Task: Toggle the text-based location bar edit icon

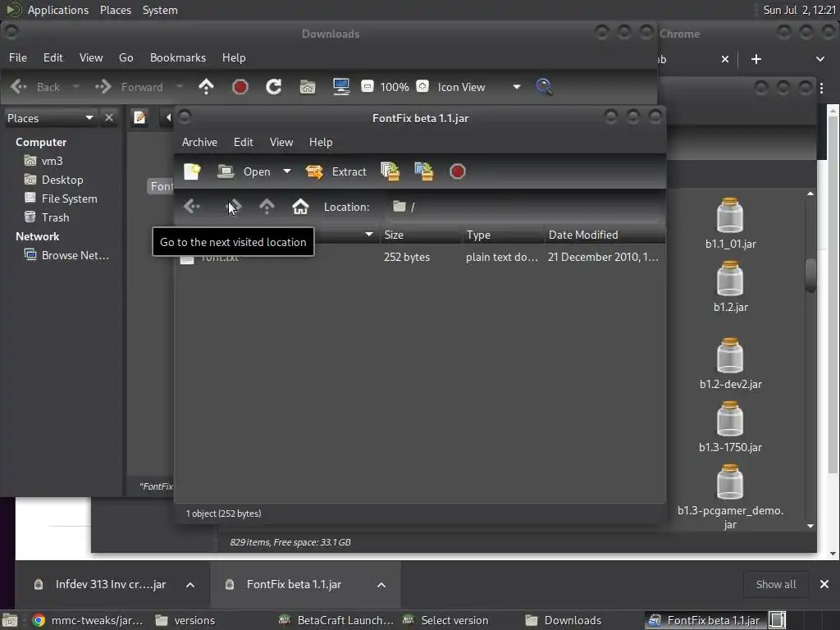Action: click(139, 117)
